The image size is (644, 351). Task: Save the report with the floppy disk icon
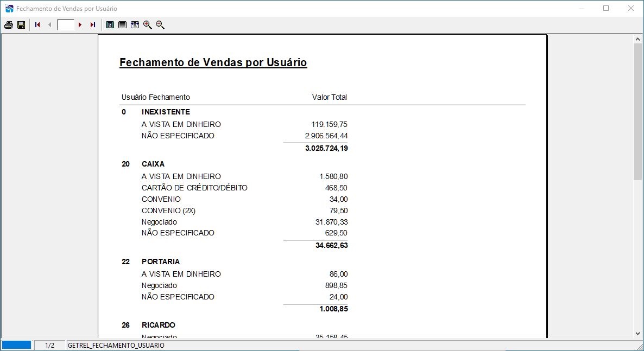point(21,25)
